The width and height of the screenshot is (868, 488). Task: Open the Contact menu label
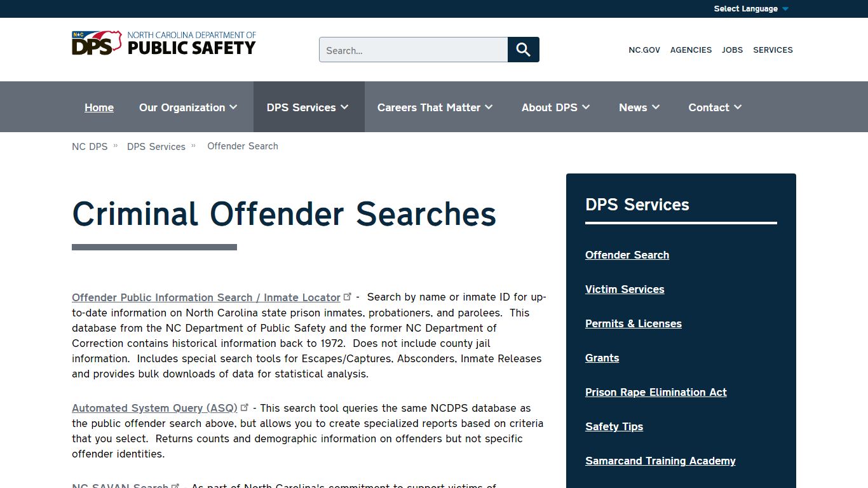(x=709, y=107)
